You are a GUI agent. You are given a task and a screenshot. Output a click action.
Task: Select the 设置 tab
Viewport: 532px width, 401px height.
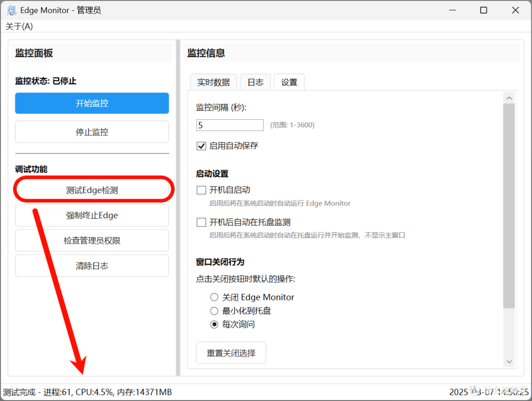289,82
